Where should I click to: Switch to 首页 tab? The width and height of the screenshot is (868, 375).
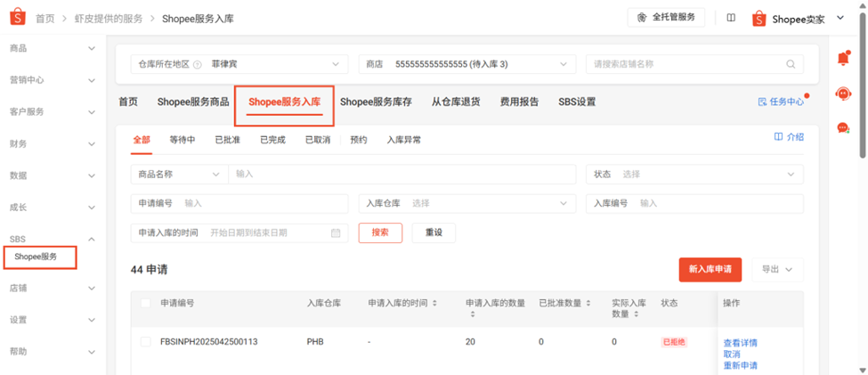point(128,102)
